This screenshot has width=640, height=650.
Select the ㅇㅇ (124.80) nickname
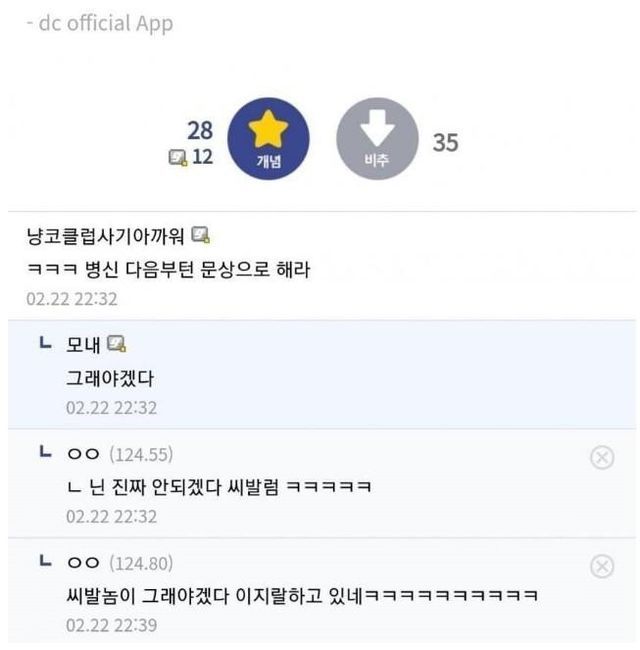(x=83, y=563)
